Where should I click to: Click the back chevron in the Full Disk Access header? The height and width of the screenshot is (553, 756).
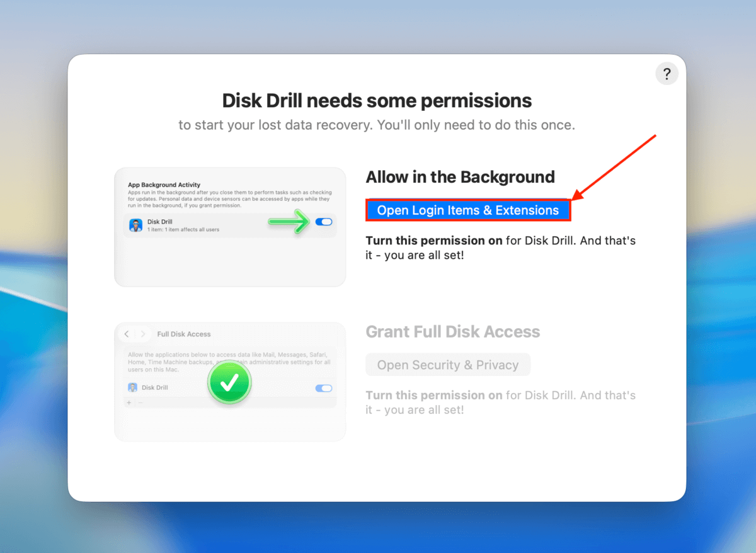click(127, 334)
